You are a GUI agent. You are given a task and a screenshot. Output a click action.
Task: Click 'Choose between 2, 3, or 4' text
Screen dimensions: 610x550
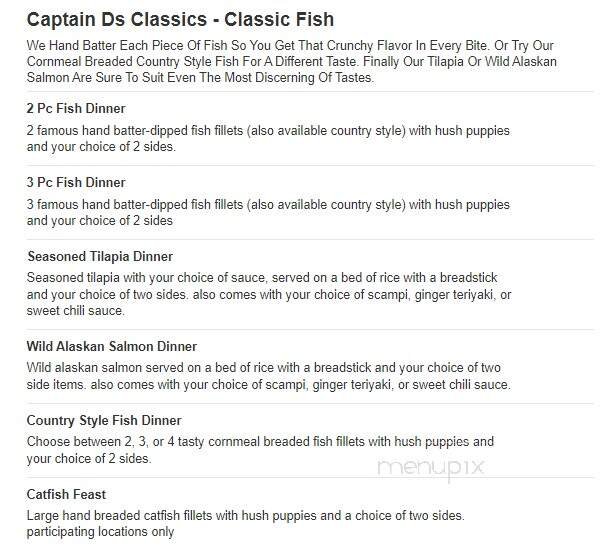260,441
